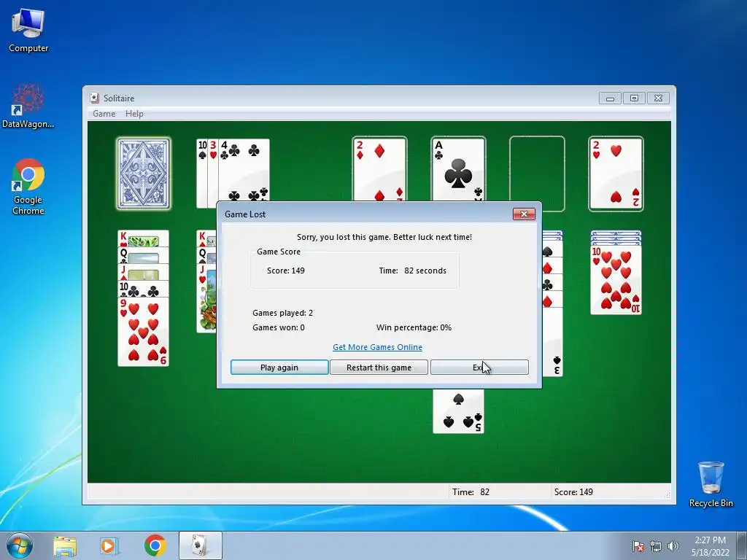
Task: Select the Jack of hearts in the second column
Action: coord(206,297)
